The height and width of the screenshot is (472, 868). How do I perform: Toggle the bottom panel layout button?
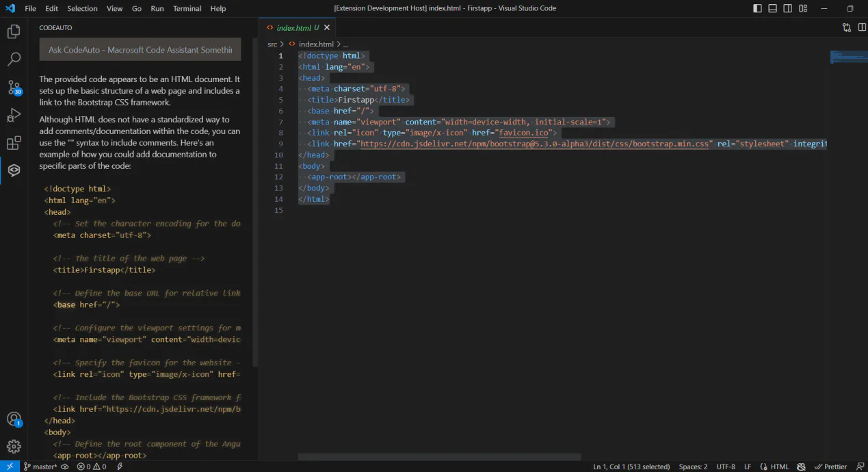pyautogui.click(x=772, y=8)
